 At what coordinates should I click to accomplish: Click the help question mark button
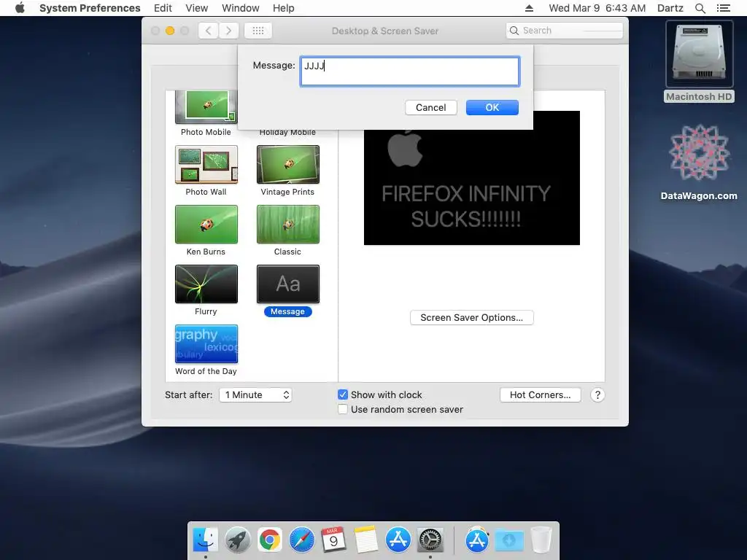click(x=597, y=394)
